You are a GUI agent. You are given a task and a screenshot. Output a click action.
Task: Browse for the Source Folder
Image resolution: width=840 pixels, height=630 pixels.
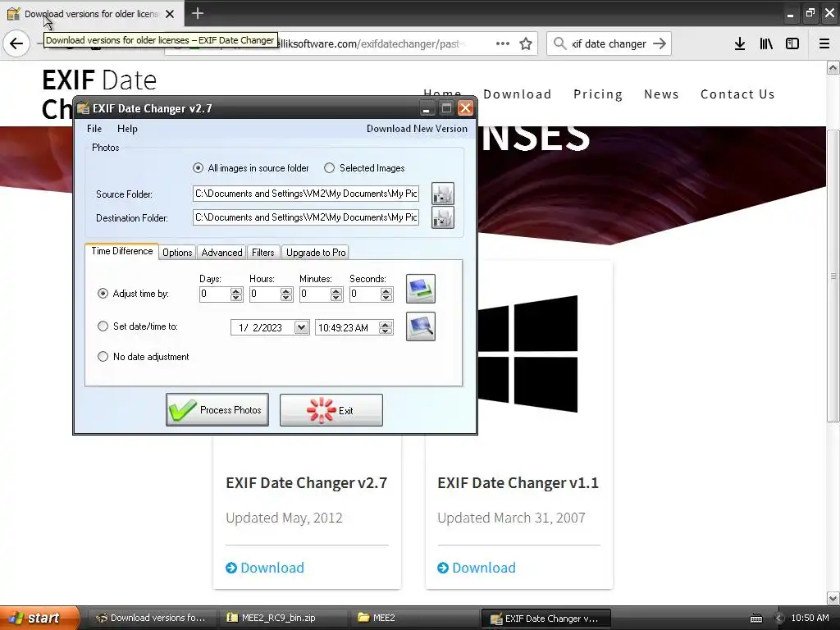[443, 194]
